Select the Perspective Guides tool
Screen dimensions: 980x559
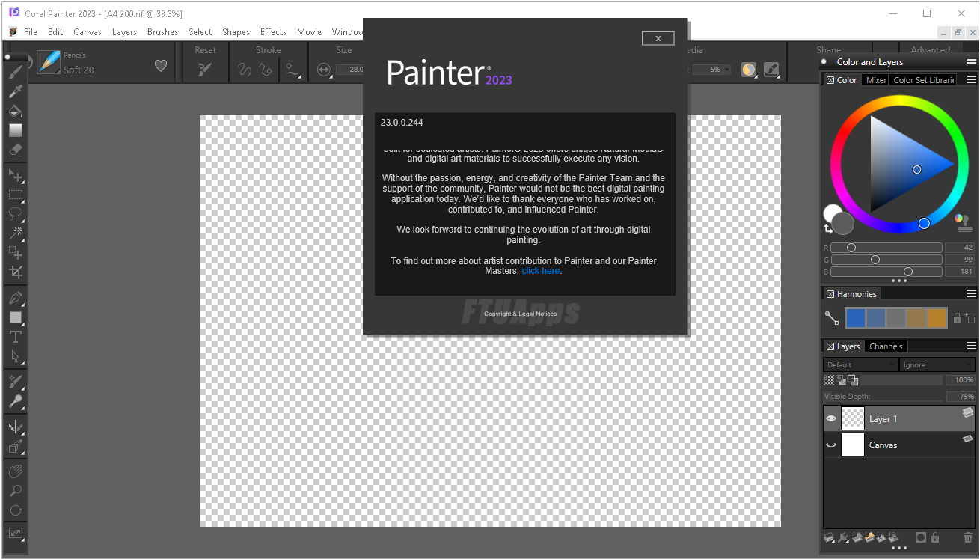pyautogui.click(x=15, y=447)
